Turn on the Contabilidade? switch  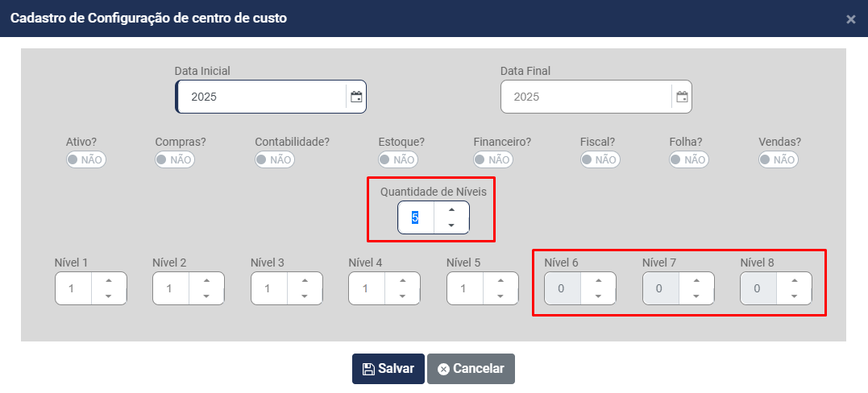(x=275, y=159)
